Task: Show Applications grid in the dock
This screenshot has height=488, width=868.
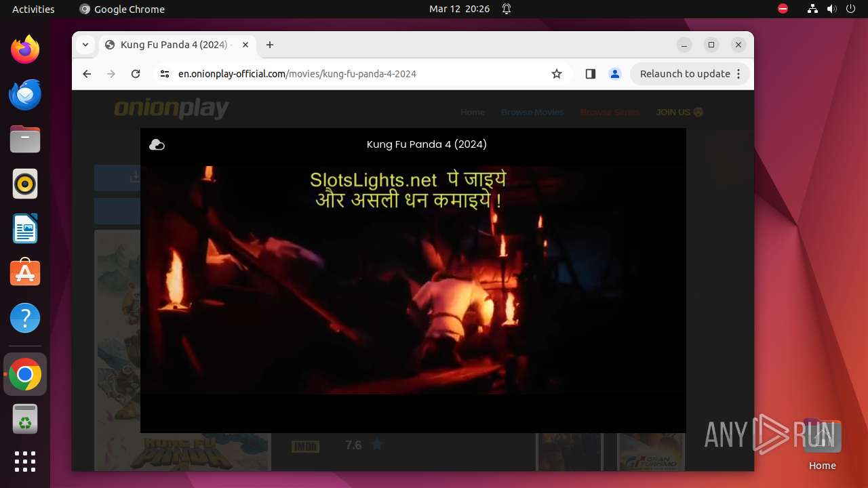Action: pyautogui.click(x=25, y=462)
